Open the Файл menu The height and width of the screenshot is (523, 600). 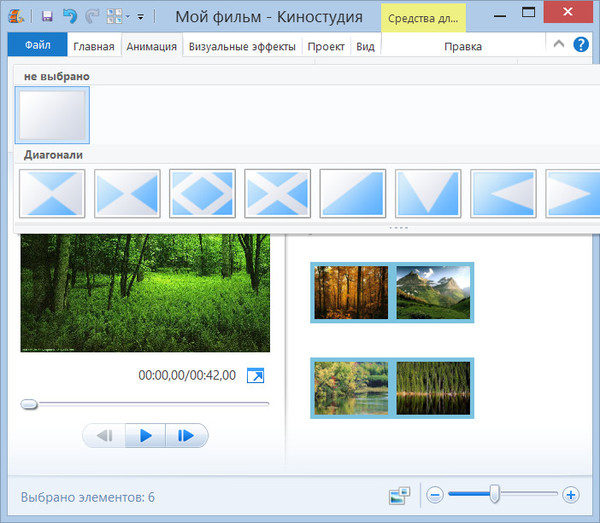(x=38, y=46)
